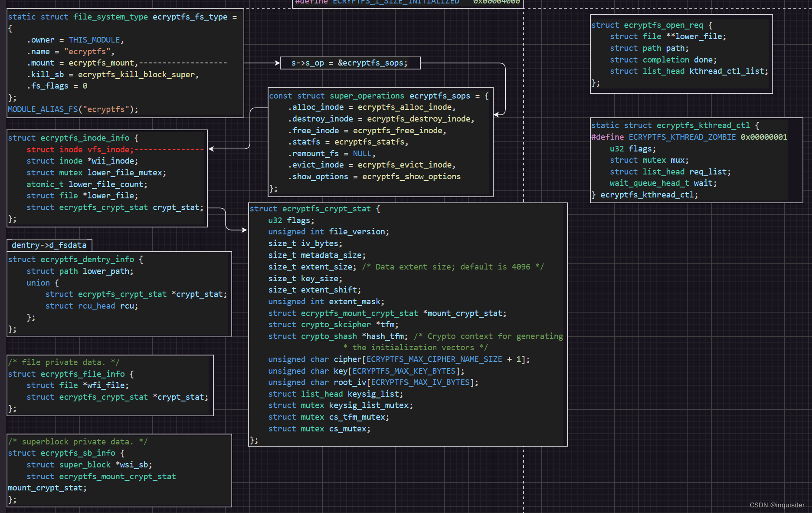Click 'struct inode *wii_inode;' line
The height and width of the screenshot is (513, 812).
82,161
